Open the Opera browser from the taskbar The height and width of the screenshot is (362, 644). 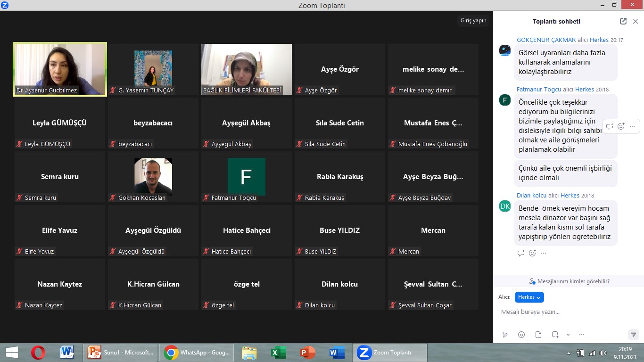38,353
